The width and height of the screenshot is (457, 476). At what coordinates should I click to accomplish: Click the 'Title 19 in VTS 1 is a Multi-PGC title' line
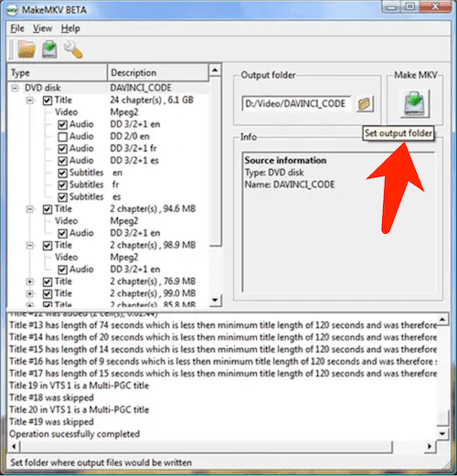coord(80,386)
